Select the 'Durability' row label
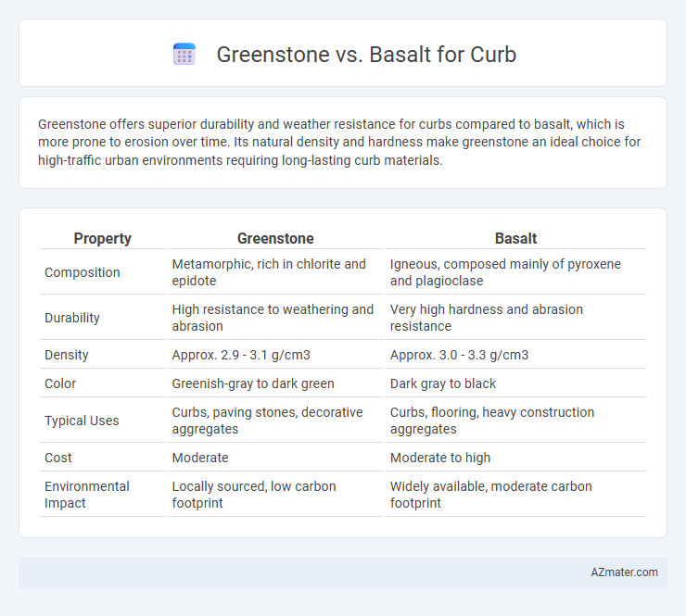686x616 pixels. (x=72, y=318)
